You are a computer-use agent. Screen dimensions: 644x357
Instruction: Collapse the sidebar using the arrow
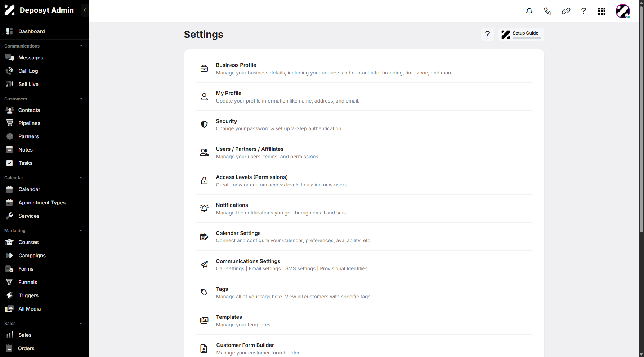click(x=85, y=10)
